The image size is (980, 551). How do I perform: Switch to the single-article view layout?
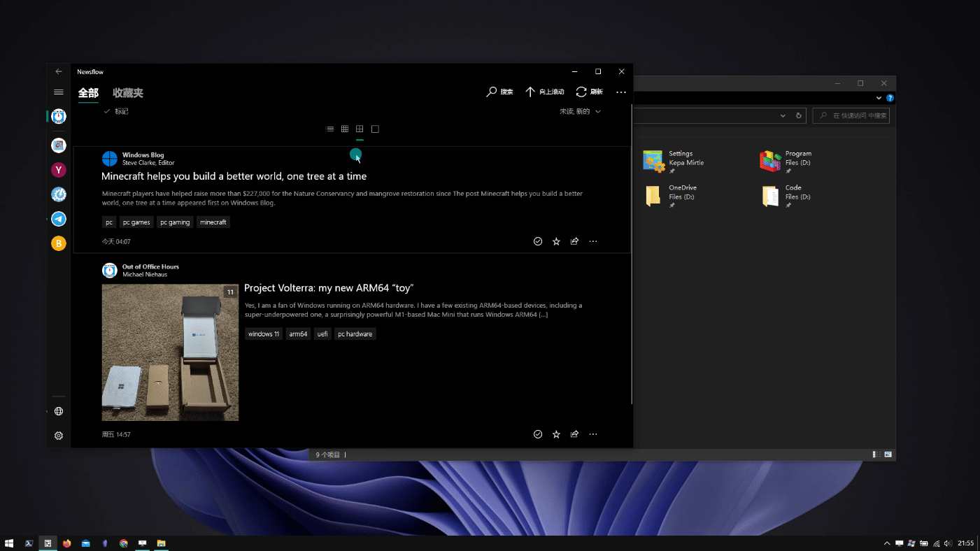point(375,129)
